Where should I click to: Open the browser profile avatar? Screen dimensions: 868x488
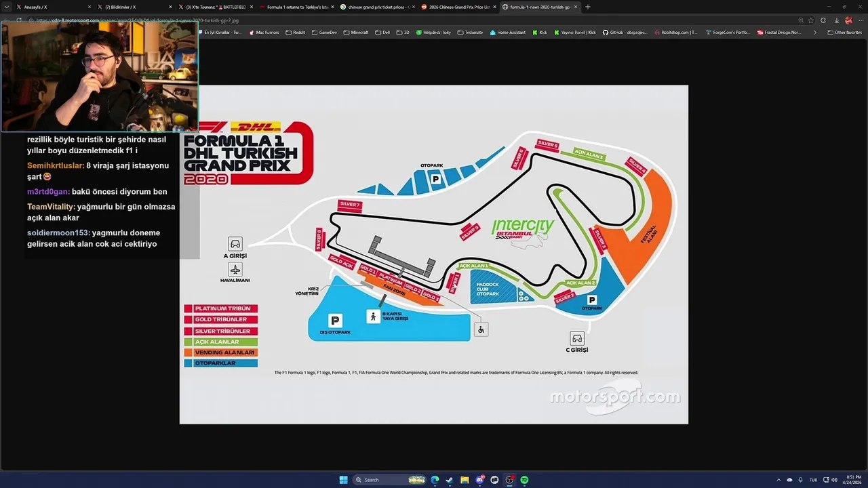(x=848, y=20)
